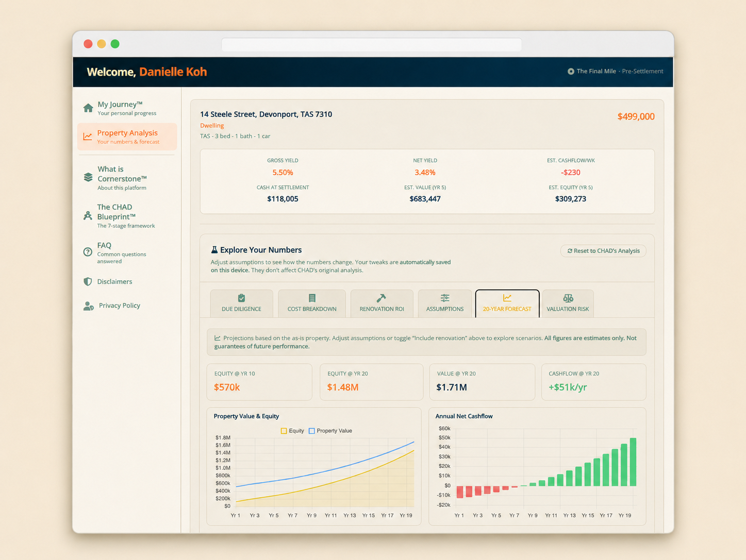Click the Cash at Settlement value $118,005
The height and width of the screenshot is (560, 746).
tap(283, 199)
